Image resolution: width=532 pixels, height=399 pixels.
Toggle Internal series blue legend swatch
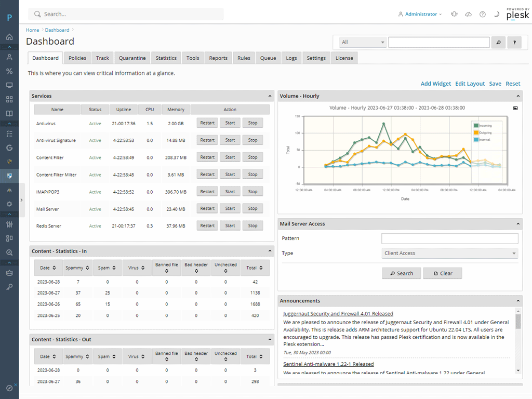click(x=476, y=139)
